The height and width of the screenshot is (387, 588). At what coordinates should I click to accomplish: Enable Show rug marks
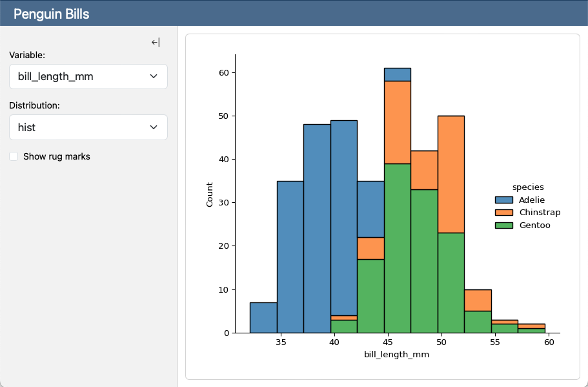(x=13, y=156)
